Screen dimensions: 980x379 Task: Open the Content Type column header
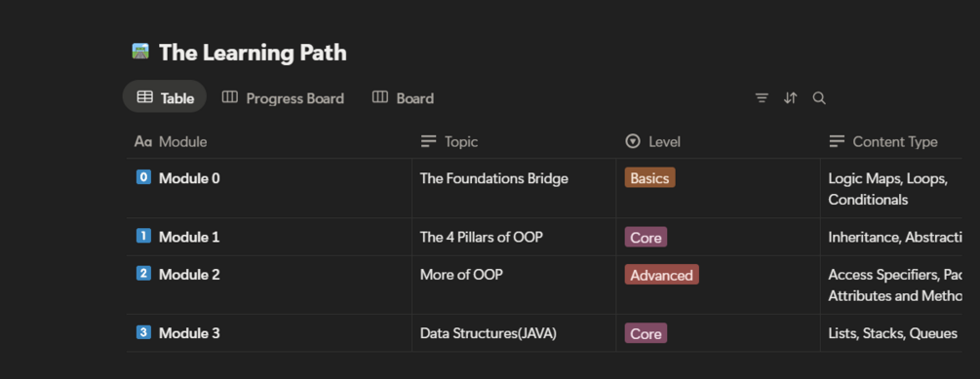[x=891, y=141]
